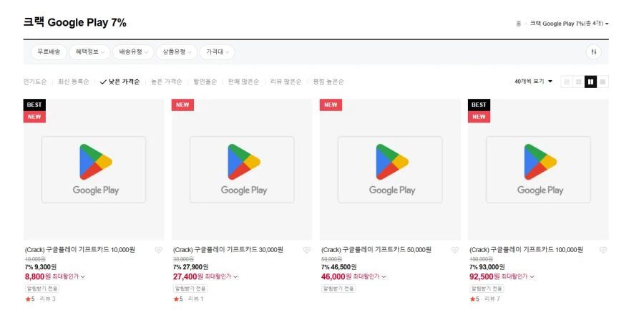Click the 7% 9,300원 price line
This screenshot has width=644, height=323.
[x=41, y=267]
